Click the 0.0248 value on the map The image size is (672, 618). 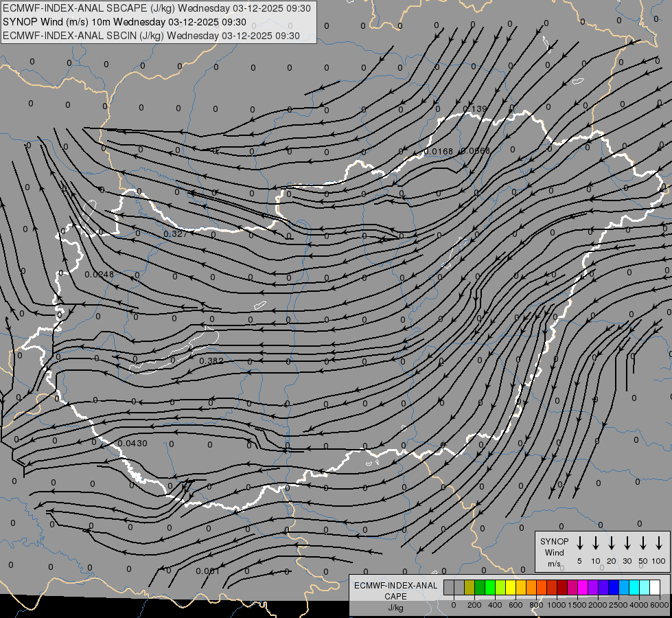pyautogui.click(x=100, y=275)
